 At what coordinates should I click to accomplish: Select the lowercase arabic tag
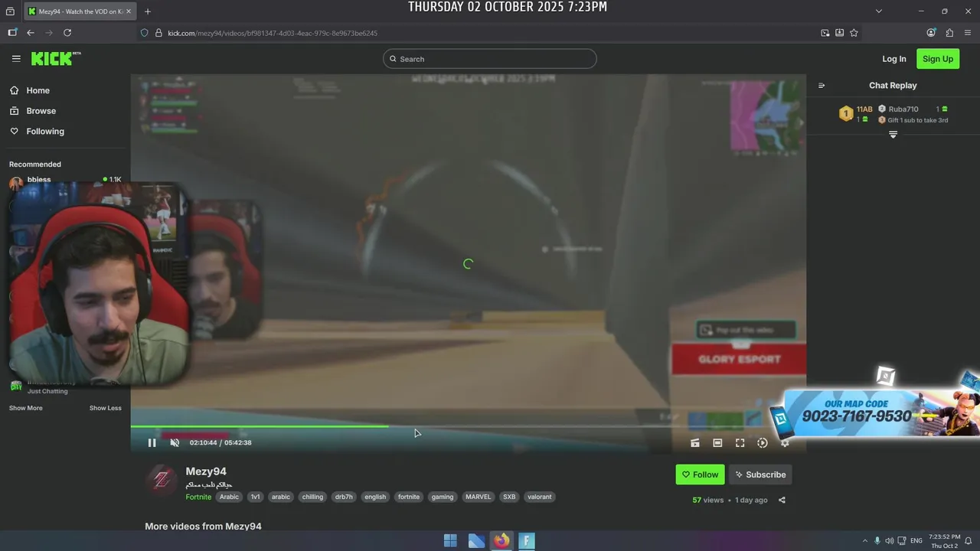click(281, 497)
